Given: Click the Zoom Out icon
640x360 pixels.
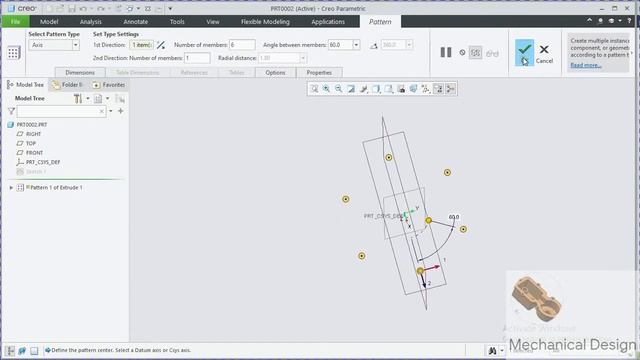Looking at the screenshot, I should pos(339,89).
